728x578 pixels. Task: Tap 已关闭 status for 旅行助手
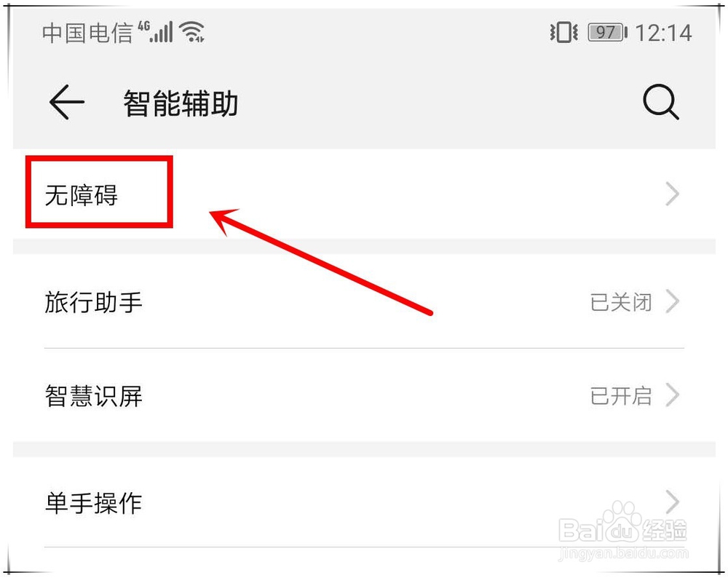click(621, 303)
